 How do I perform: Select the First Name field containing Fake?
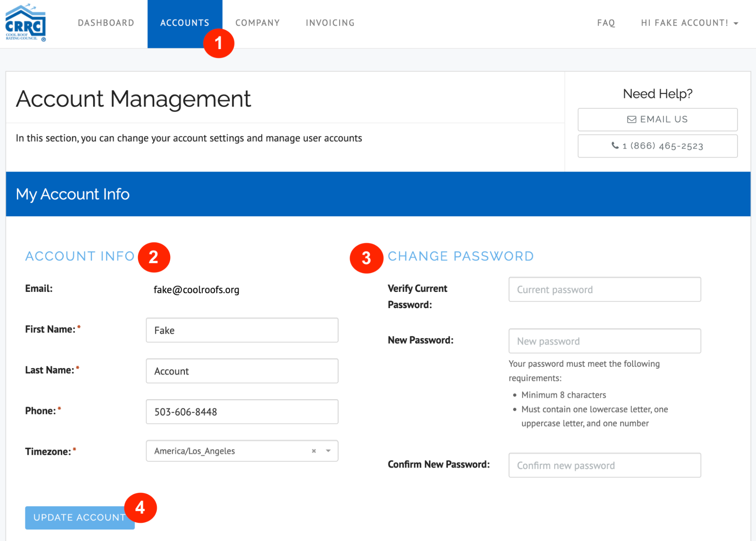pyautogui.click(x=242, y=330)
